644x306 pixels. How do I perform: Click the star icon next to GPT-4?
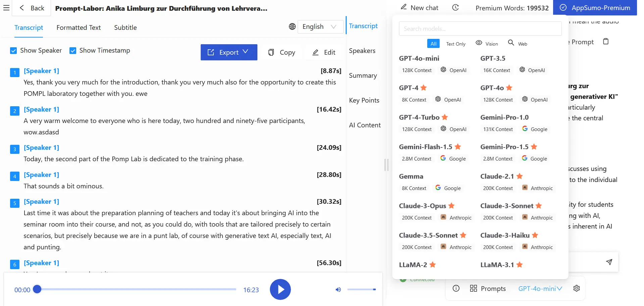tap(424, 87)
